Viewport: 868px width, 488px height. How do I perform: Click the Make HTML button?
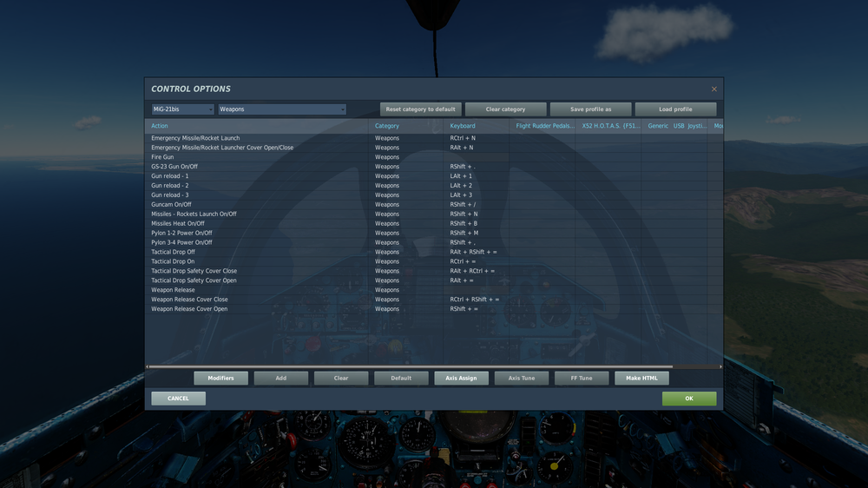641,379
